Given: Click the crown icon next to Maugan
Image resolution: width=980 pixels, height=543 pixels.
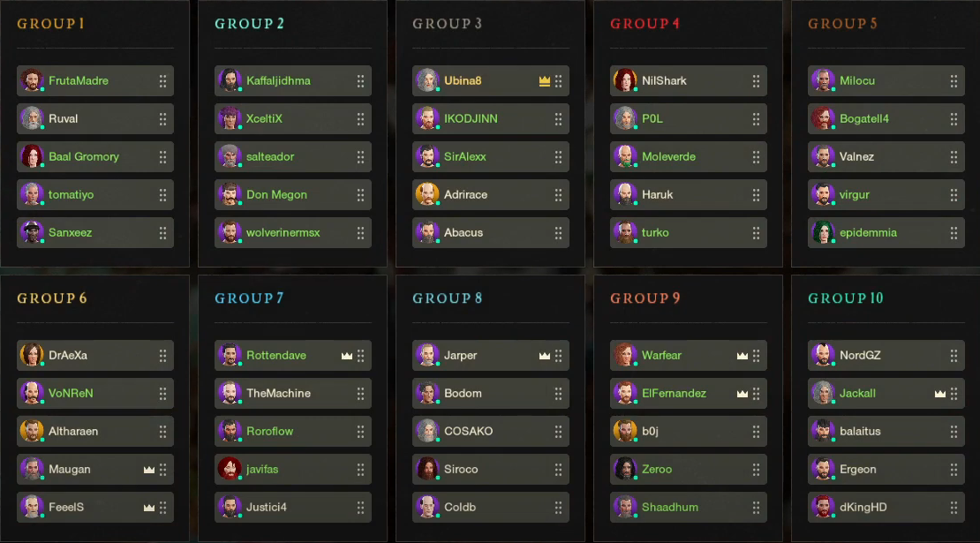Looking at the screenshot, I should [149, 470].
